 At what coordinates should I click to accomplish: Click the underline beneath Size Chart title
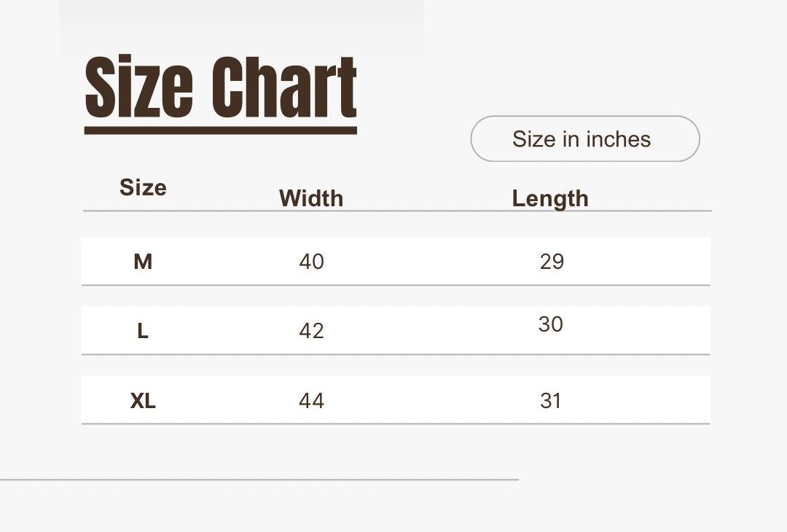[221, 130]
